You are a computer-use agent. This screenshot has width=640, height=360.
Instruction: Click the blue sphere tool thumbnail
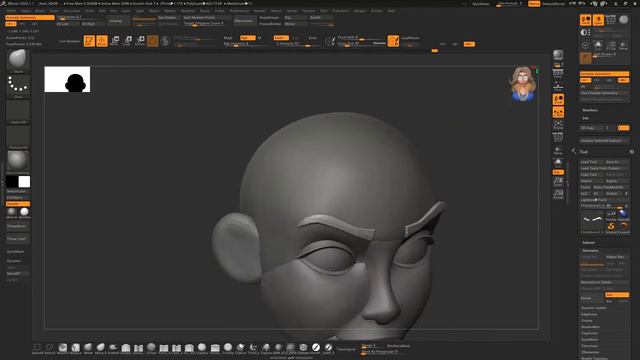tap(623, 214)
